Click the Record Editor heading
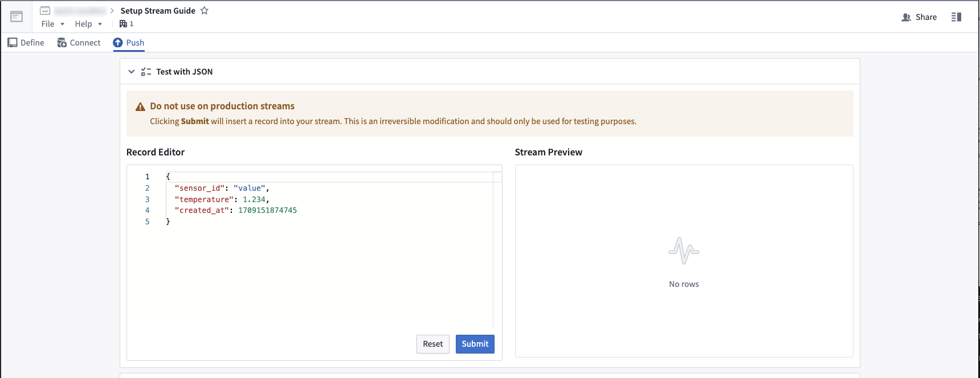This screenshot has height=378, width=980. 156,152
